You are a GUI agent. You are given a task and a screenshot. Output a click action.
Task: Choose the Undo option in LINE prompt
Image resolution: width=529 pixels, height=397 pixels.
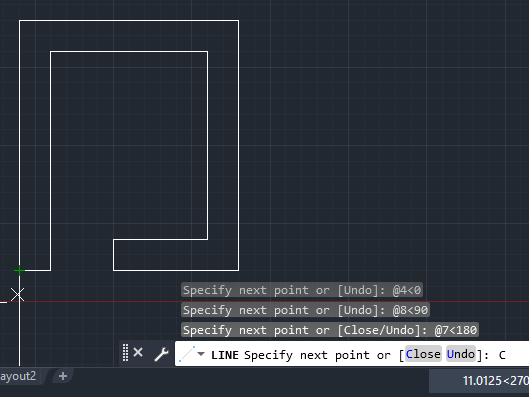point(461,354)
